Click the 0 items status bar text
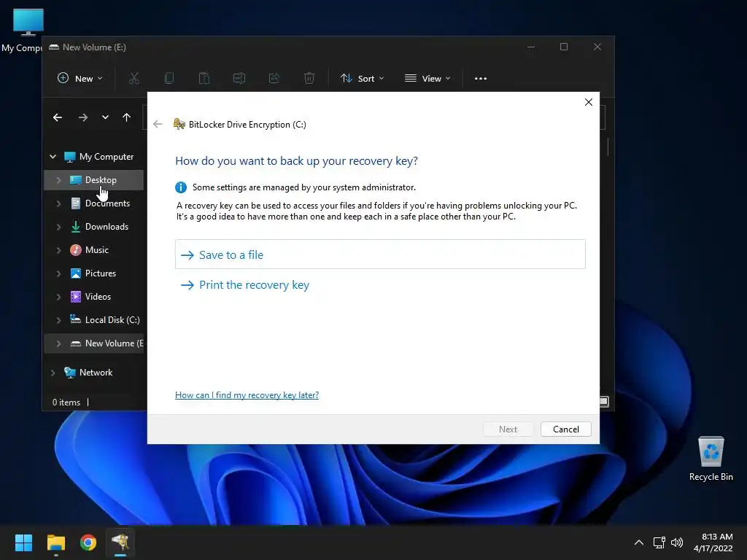Image resolution: width=747 pixels, height=560 pixels. tap(66, 402)
